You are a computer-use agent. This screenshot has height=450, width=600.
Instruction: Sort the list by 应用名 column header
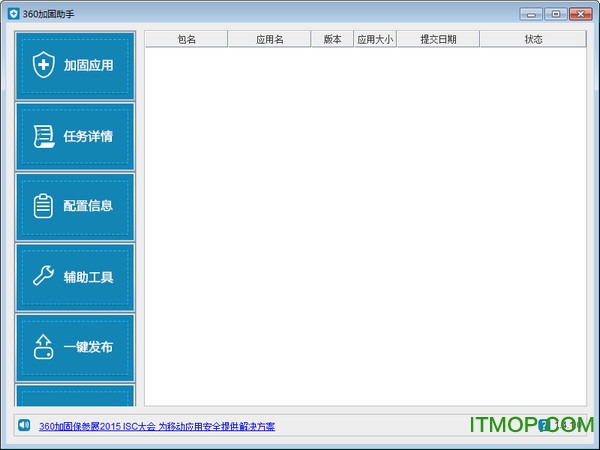(269, 39)
